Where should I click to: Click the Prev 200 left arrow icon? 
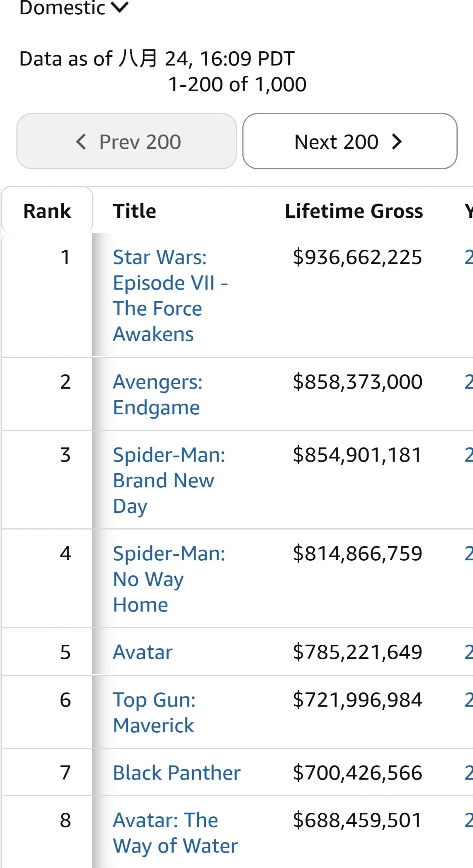(81, 142)
